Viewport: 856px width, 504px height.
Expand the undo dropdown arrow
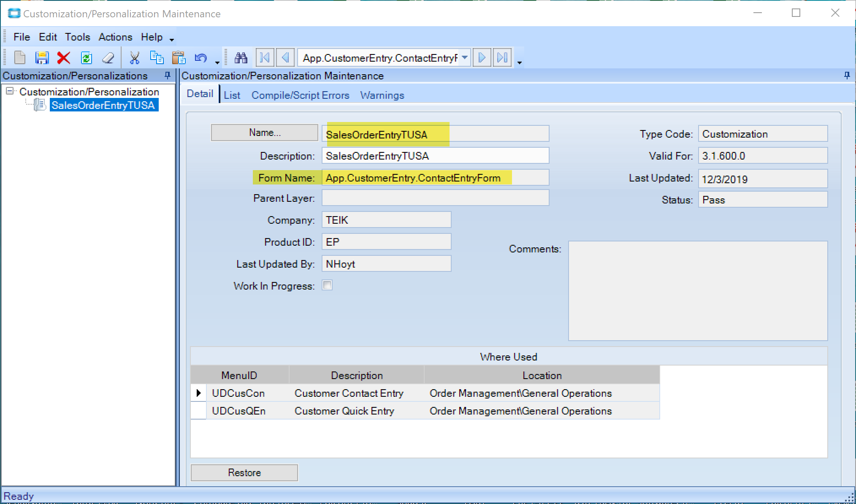tap(217, 62)
